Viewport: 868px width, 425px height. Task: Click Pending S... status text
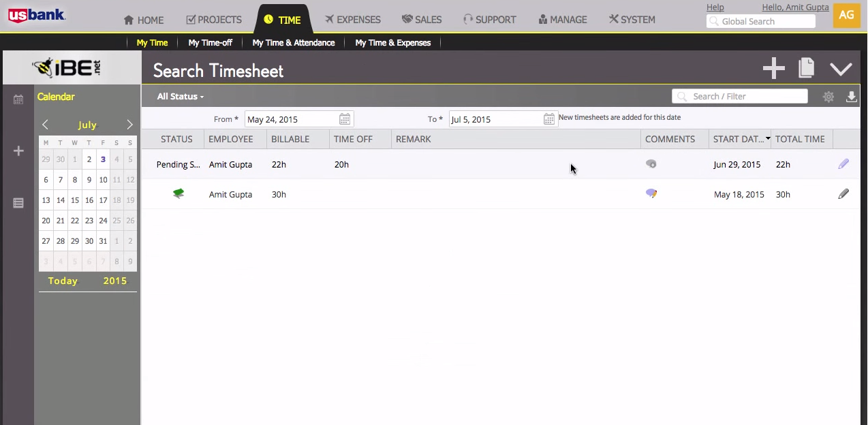179,164
